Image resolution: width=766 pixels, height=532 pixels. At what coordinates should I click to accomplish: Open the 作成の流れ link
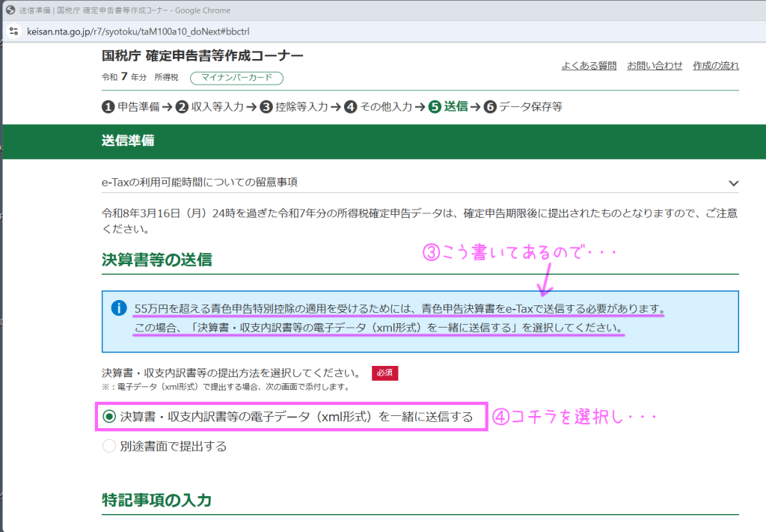point(716,66)
